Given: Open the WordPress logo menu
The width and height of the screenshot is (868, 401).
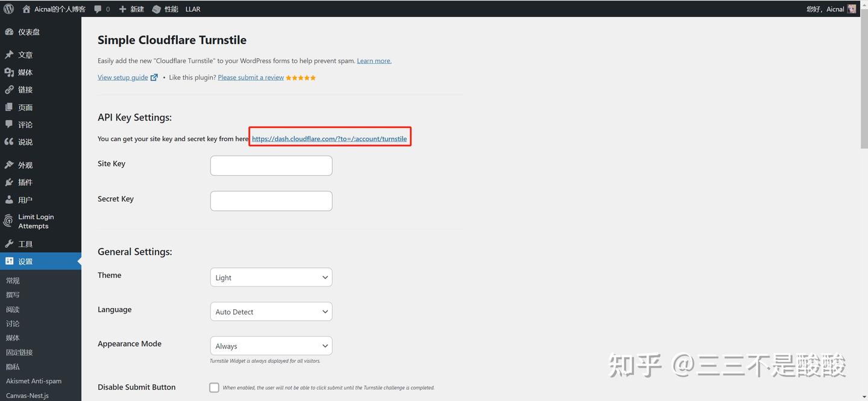Looking at the screenshot, I should [8, 9].
